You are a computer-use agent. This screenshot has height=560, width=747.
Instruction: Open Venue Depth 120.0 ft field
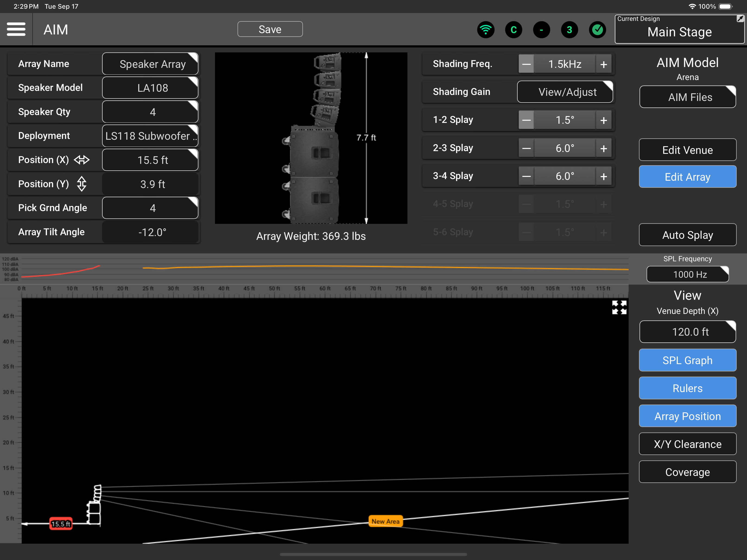688,332
